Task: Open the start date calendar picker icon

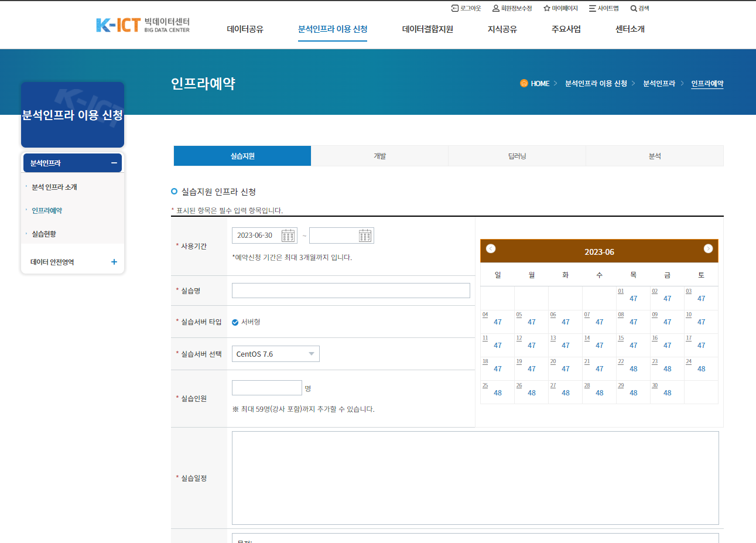Action: pyautogui.click(x=288, y=235)
